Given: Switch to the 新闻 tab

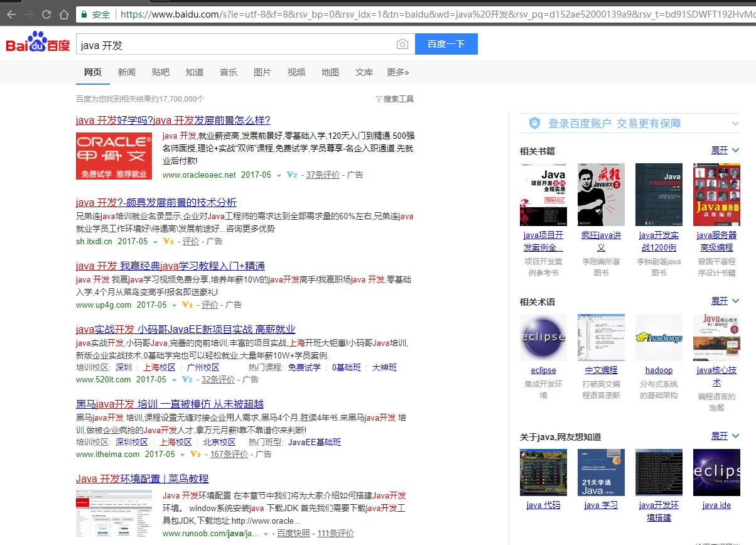Looking at the screenshot, I should tap(127, 72).
